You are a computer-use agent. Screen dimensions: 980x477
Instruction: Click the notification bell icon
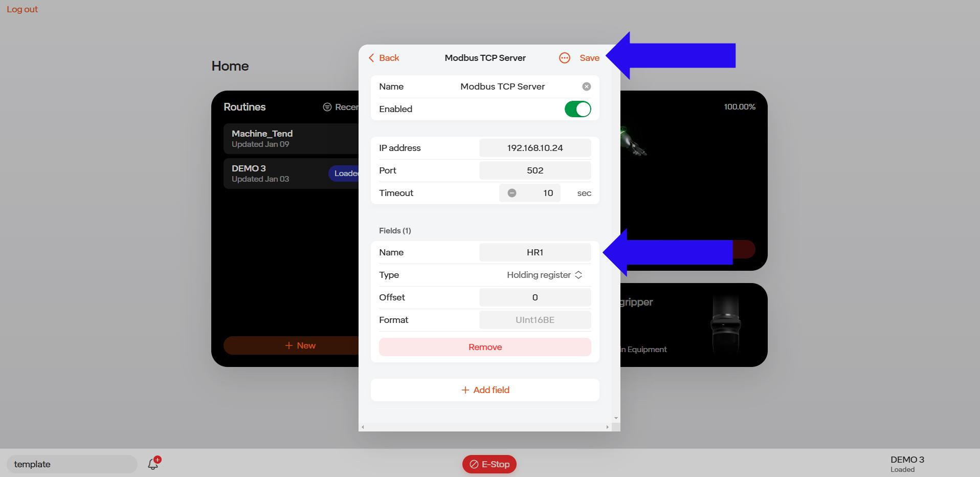[153, 463]
